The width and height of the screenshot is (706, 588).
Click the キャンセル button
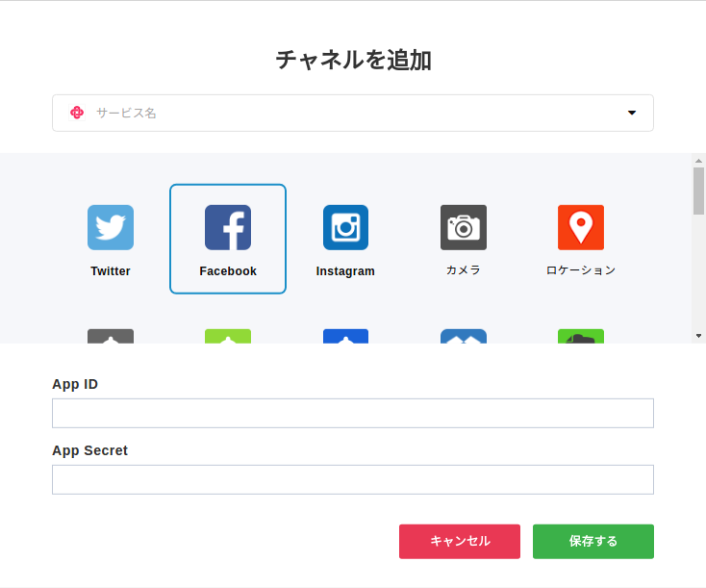point(460,541)
